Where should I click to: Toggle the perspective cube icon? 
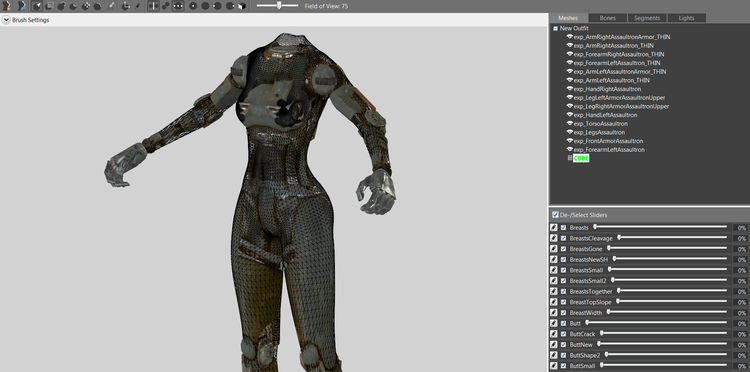coord(242,6)
